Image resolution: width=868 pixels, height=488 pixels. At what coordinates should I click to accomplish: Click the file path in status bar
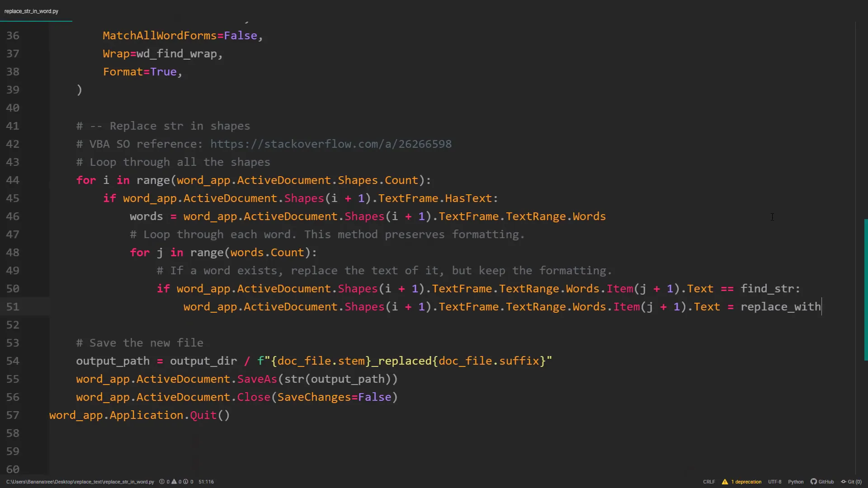pyautogui.click(x=80, y=482)
